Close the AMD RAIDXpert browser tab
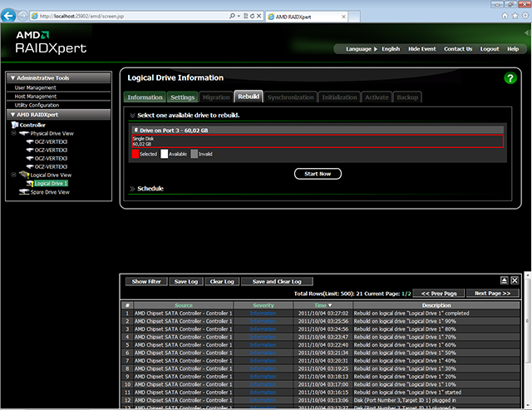Viewport: 532px width, 410px height. click(x=343, y=17)
